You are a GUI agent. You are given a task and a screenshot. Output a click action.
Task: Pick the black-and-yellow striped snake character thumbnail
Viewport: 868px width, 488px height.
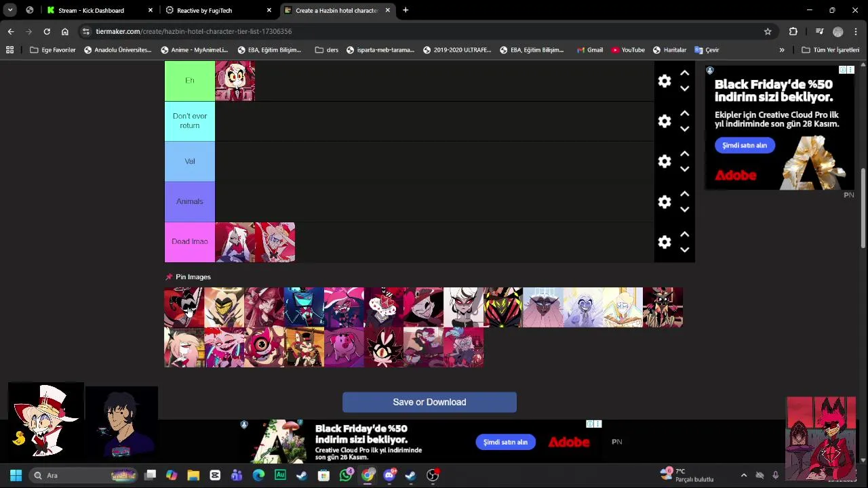click(x=503, y=307)
